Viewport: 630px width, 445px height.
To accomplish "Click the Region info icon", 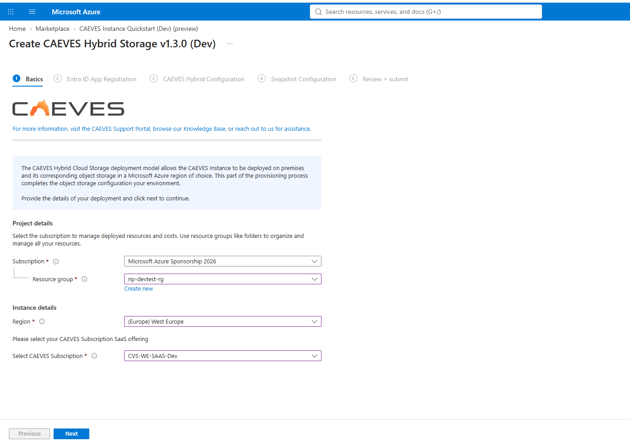I will [x=42, y=321].
